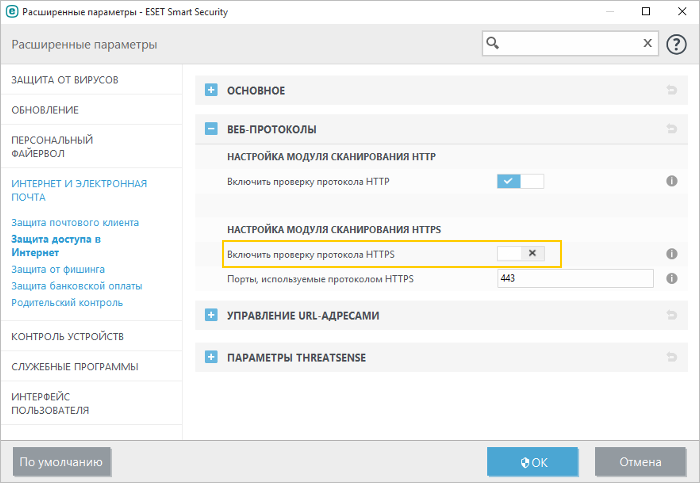This screenshot has width=700, height=483.
Task: Clear the search field with X icon
Action: [x=647, y=44]
